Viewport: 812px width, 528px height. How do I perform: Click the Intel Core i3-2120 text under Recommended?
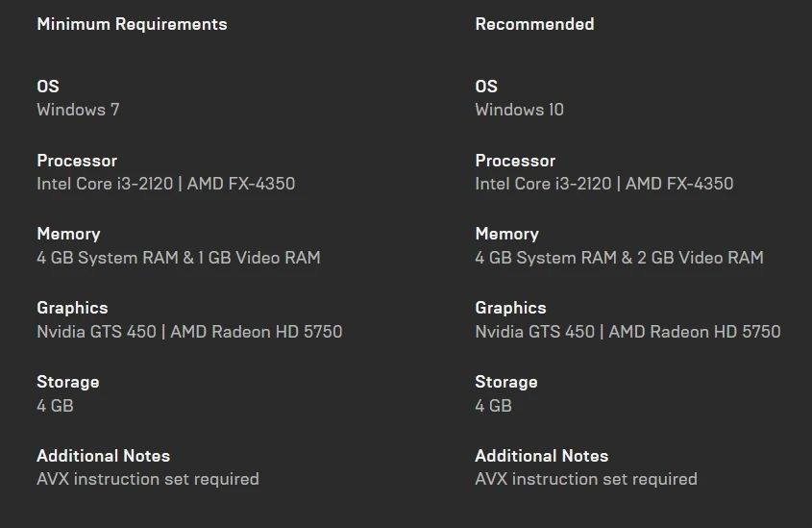(543, 184)
